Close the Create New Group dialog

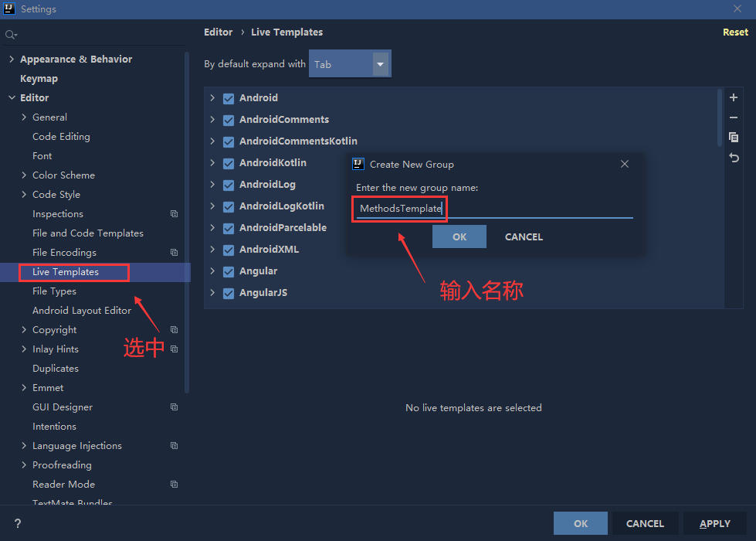pos(625,164)
